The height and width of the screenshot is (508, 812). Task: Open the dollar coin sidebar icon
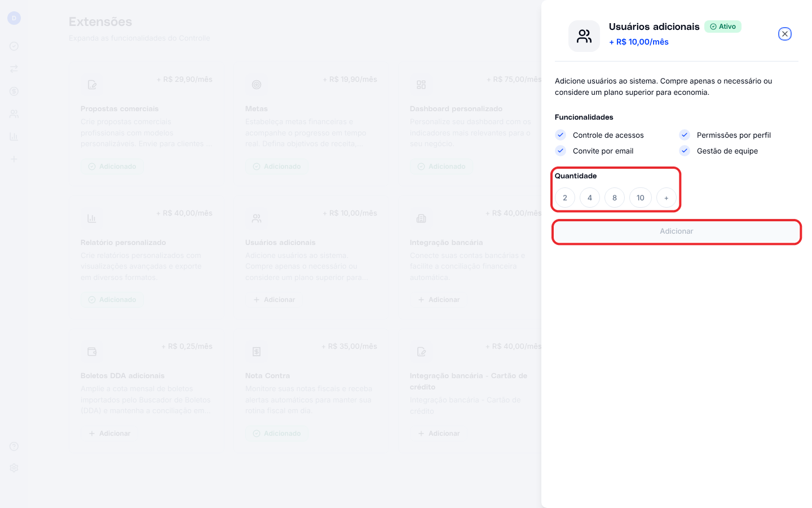(x=14, y=91)
